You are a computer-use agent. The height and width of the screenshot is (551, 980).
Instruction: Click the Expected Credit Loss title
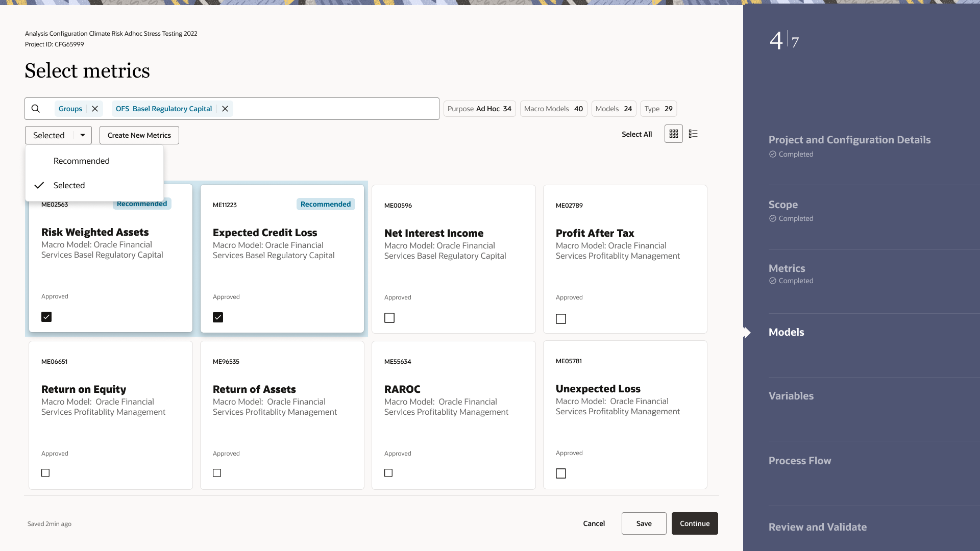(265, 233)
